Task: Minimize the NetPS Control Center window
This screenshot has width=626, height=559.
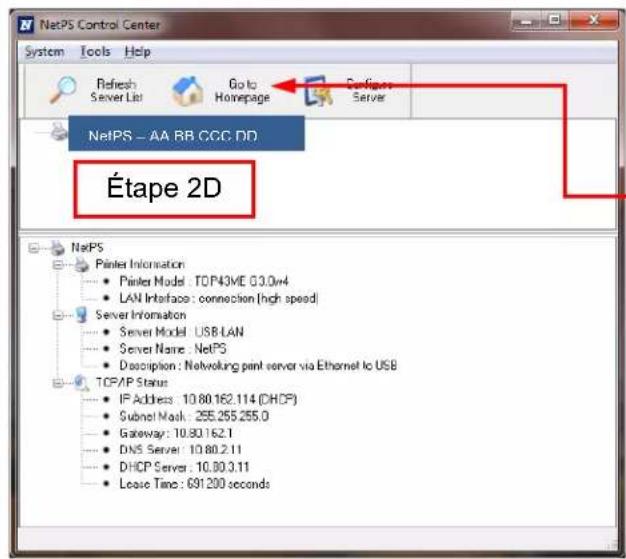Action: point(526,21)
